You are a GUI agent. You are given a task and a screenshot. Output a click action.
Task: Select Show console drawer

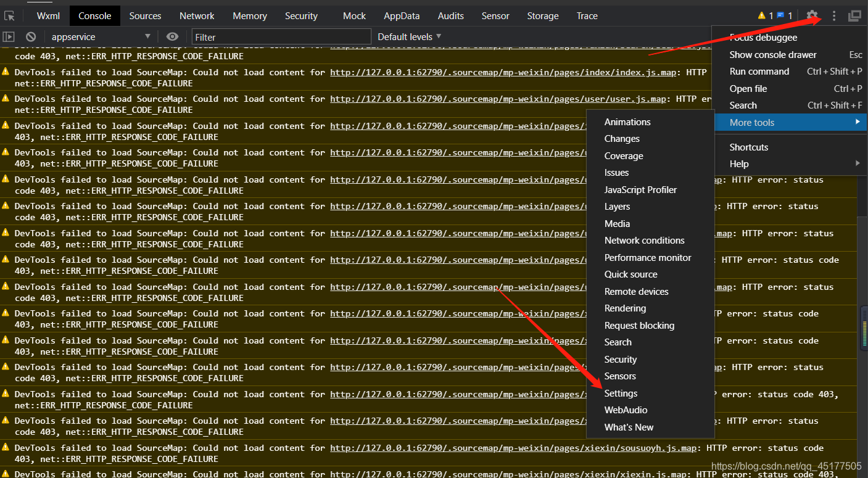click(790, 55)
